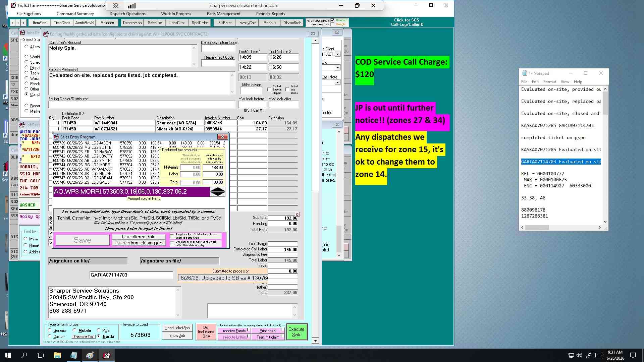Open the Client dropdown arrow
The image size is (644, 362).
pyautogui.click(x=337, y=54)
